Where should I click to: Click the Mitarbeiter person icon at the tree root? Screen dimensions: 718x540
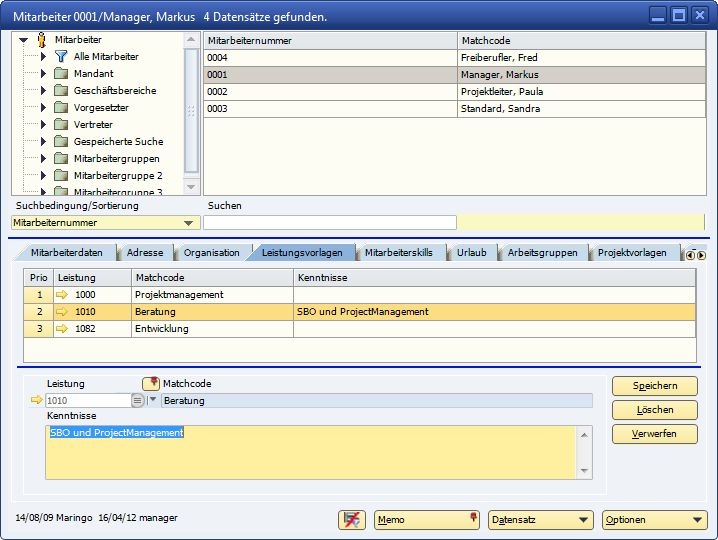click(42, 40)
